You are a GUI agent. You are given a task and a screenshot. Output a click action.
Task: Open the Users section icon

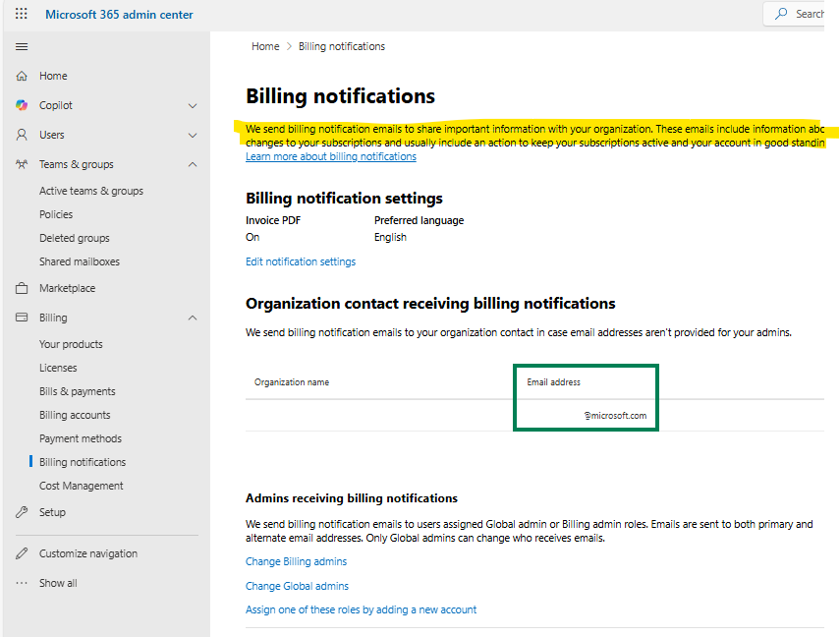[22, 135]
